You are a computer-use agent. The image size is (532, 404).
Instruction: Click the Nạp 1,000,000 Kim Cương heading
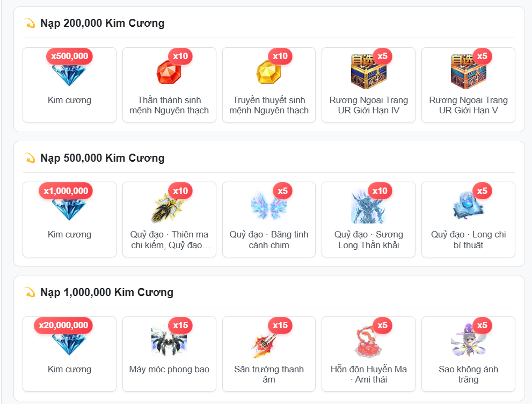click(106, 292)
